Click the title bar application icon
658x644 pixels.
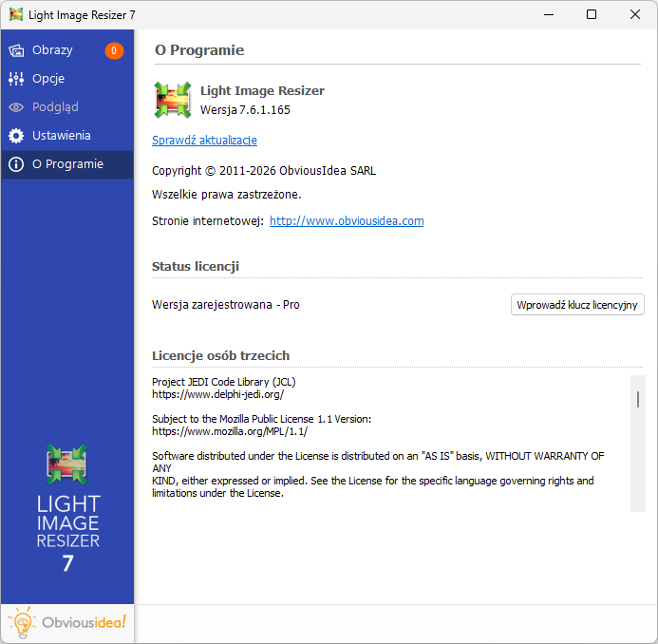click(x=16, y=14)
